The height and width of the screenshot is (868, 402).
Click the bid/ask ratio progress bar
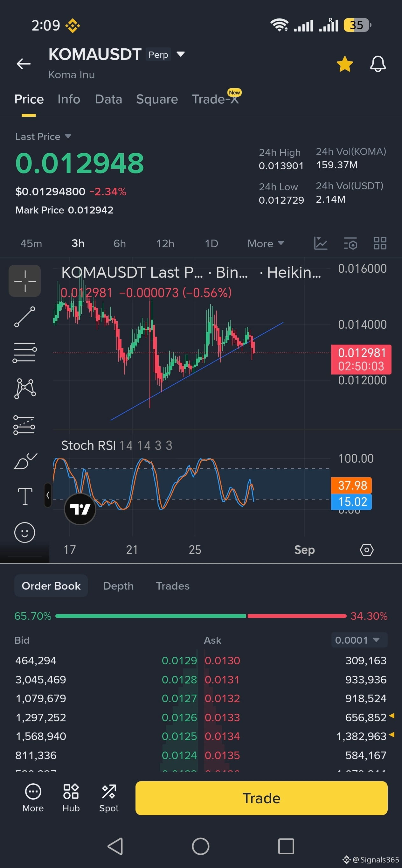(x=201, y=616)
